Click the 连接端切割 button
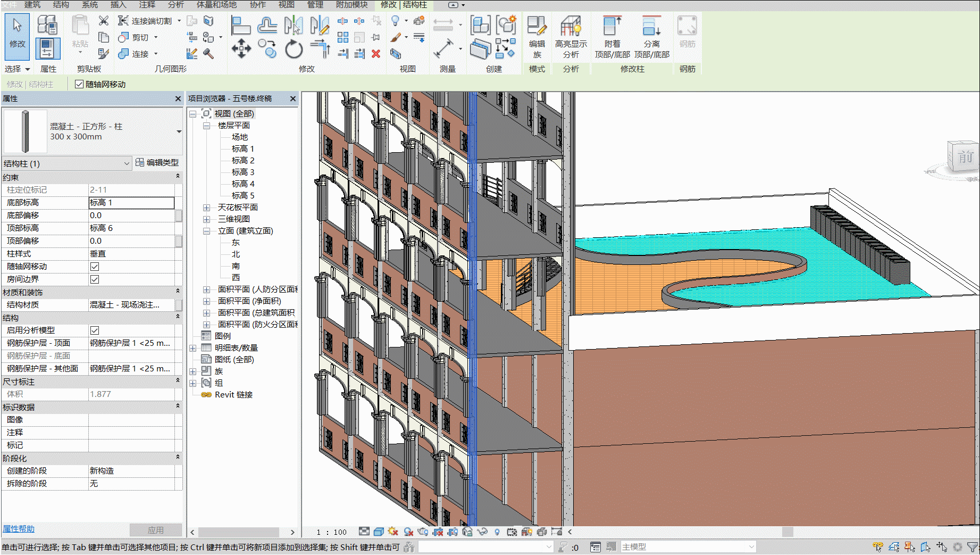 [x=145, y=21]
